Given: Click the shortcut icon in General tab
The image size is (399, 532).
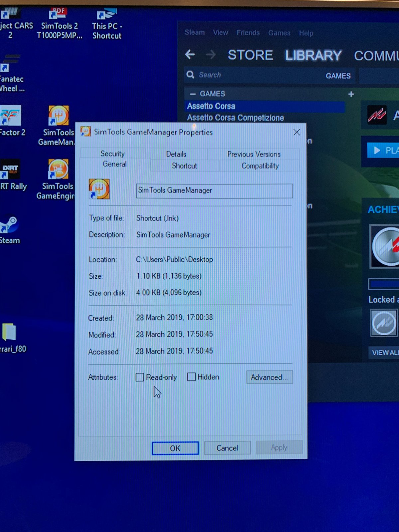Looking at the screenshot, I should (x=99, y=189).
